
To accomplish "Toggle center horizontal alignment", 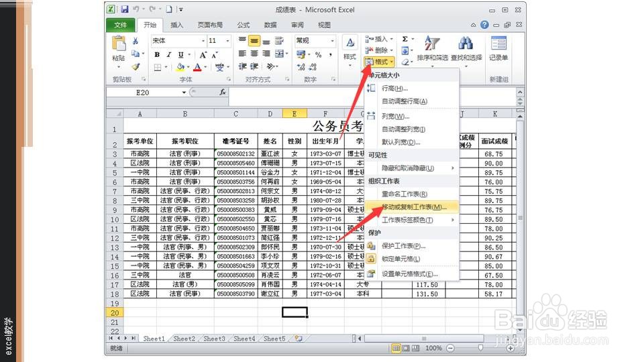I will pyautogui.click(x=254, y=54).
